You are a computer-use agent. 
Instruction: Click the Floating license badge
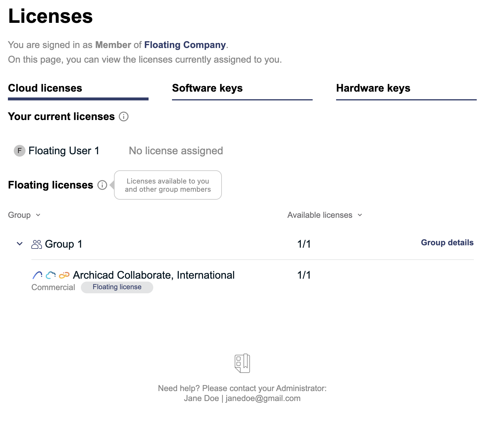click(x=117, y=287)
